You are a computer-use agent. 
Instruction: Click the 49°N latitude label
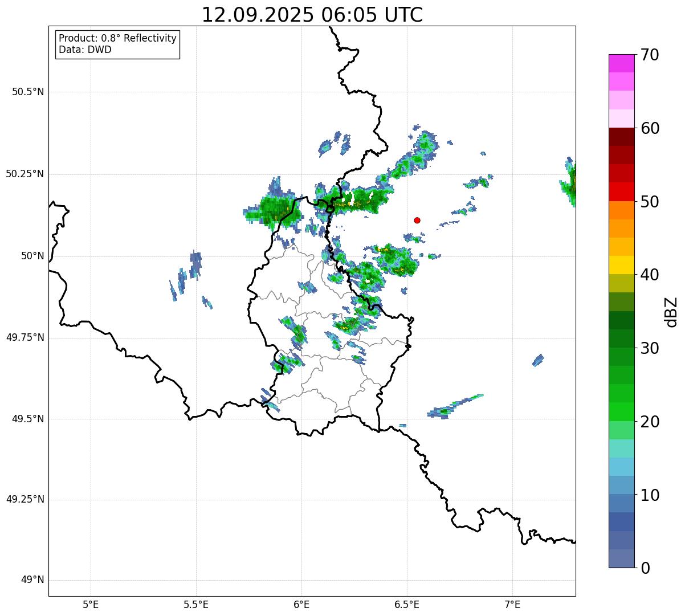(33, 580)
